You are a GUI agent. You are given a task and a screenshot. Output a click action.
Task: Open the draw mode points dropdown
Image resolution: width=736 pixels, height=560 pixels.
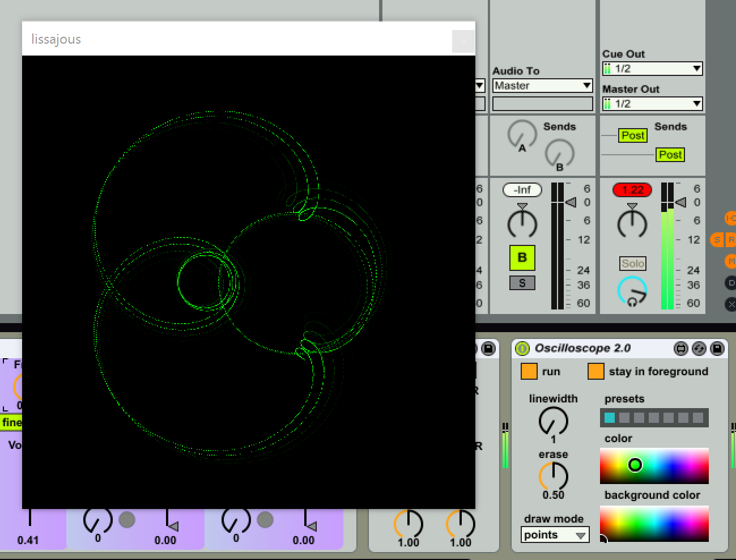coord(555,535)
